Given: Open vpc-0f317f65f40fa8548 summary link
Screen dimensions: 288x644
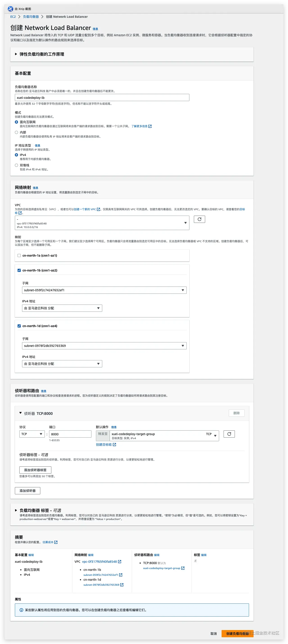Looking at the screenshot, I should coord(100,561).
